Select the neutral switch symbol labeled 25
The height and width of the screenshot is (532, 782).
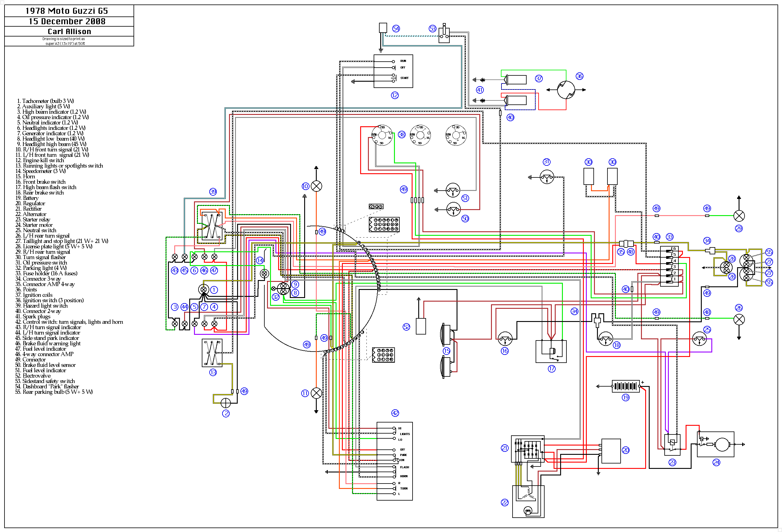(x=699, y=339)
